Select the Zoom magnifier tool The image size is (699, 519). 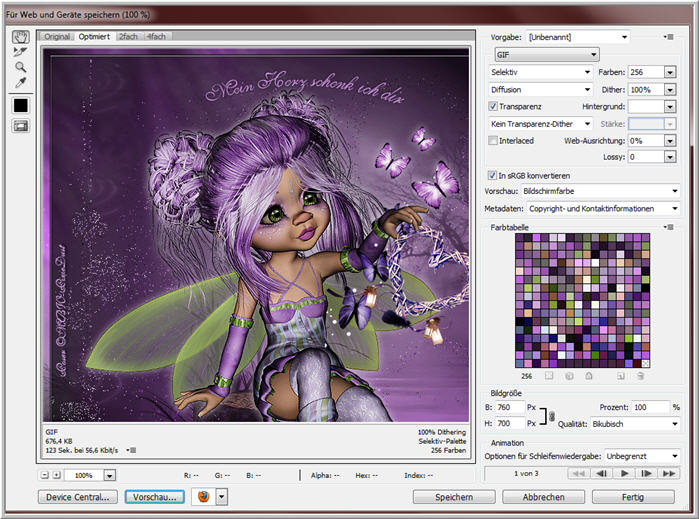(21, 67)
